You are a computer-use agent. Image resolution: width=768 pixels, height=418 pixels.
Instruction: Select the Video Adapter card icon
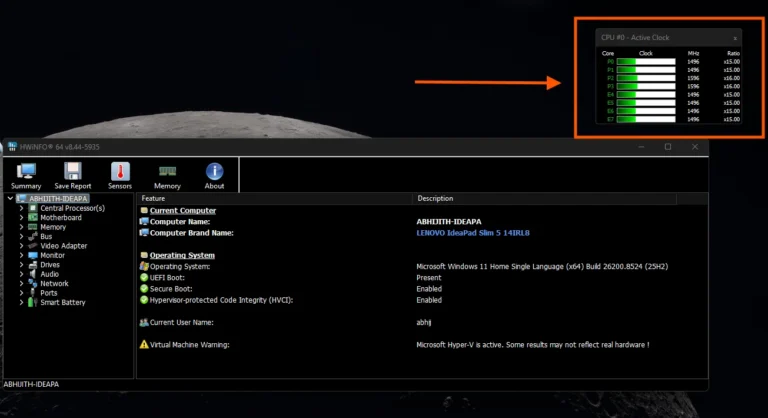(x=33, y=246)
